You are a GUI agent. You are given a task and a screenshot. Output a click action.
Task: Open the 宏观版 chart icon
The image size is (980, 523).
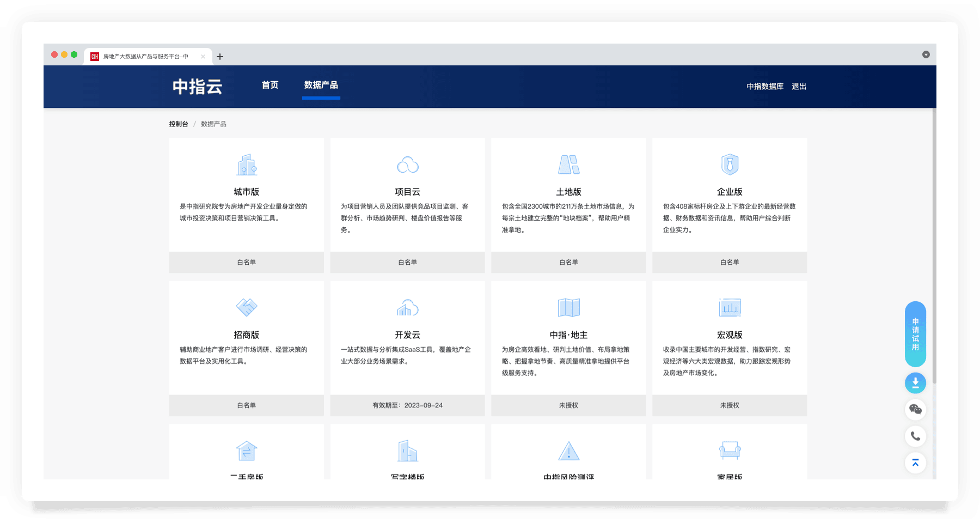point(730,308)
